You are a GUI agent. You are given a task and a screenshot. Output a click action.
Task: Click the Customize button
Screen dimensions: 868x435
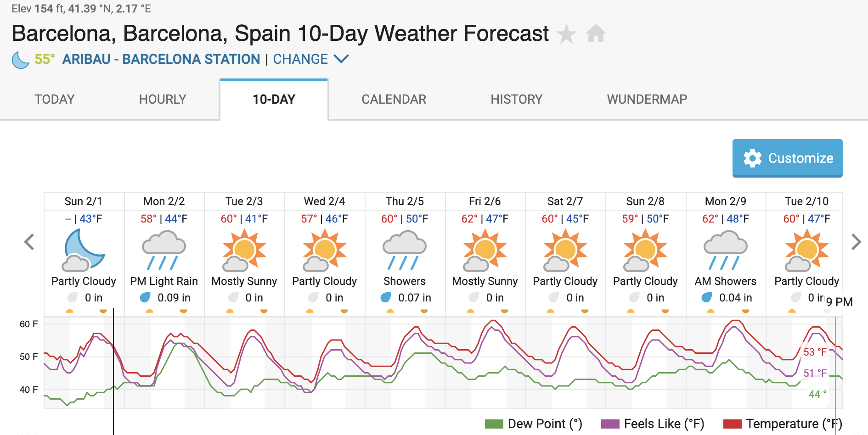pyautogui.click(x=787, y=158)
